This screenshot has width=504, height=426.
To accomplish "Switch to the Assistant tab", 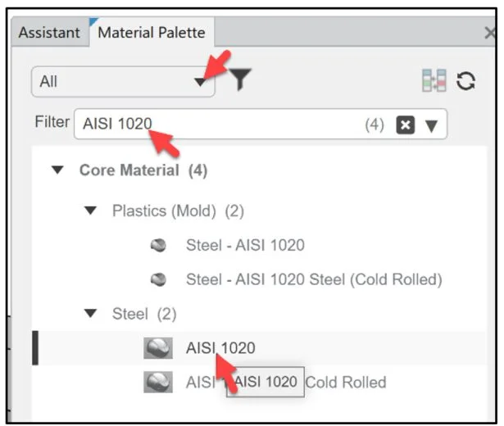I will 49,34.
